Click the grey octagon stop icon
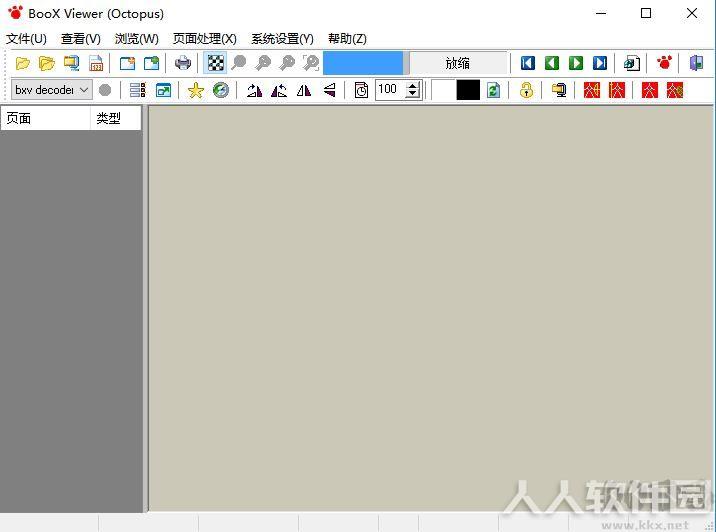This screenshot has height=532, width=716. [105, 90]
